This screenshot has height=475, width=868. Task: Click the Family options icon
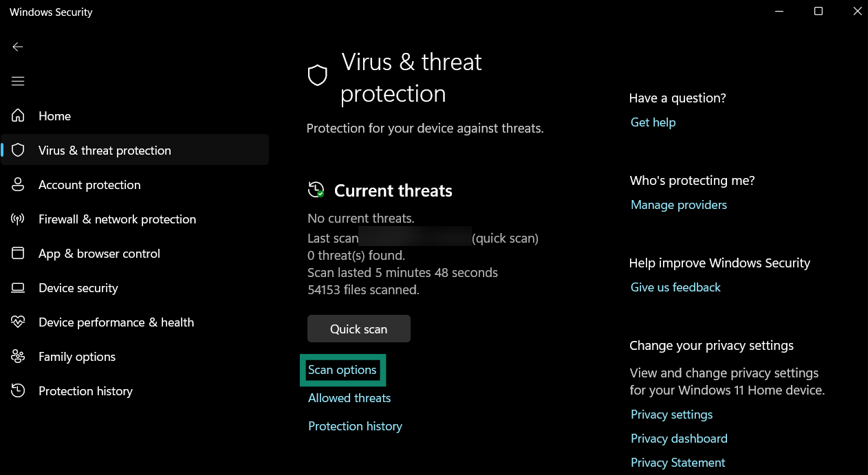pos(17,356)
